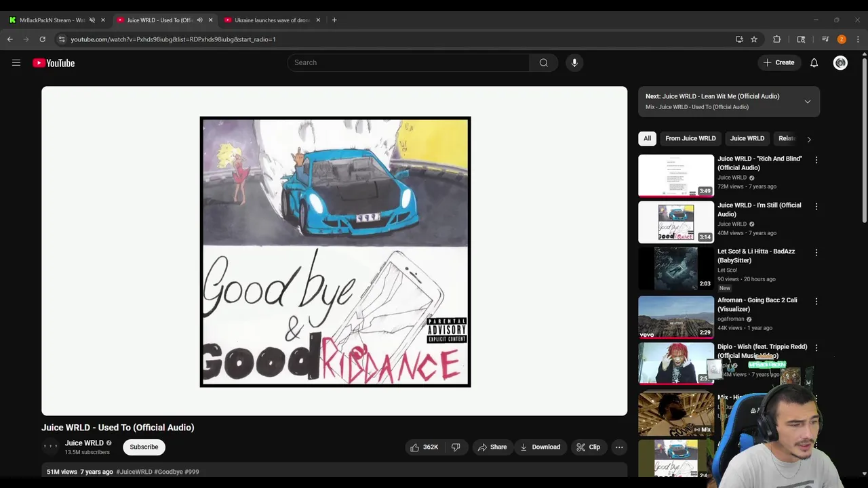Open options for Rich And Blind video

(x=816, y=160)
